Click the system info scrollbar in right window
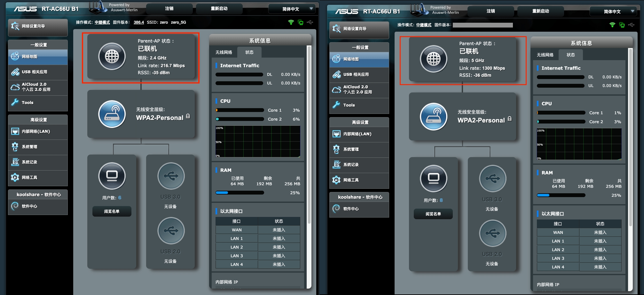The height and width of the screenshot is (295, 644). (630, 137)
